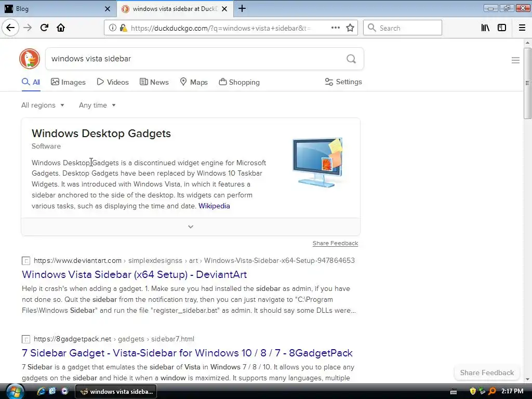Switch to Maps results

click(x=194, y=82)
